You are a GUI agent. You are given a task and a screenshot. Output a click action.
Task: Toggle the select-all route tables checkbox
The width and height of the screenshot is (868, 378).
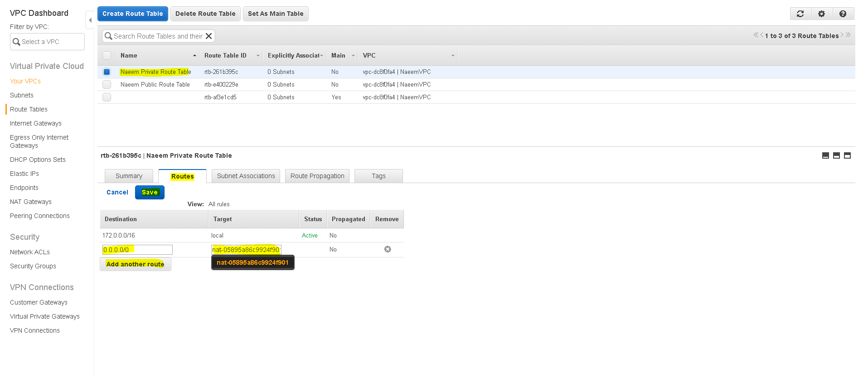[107, 55]
